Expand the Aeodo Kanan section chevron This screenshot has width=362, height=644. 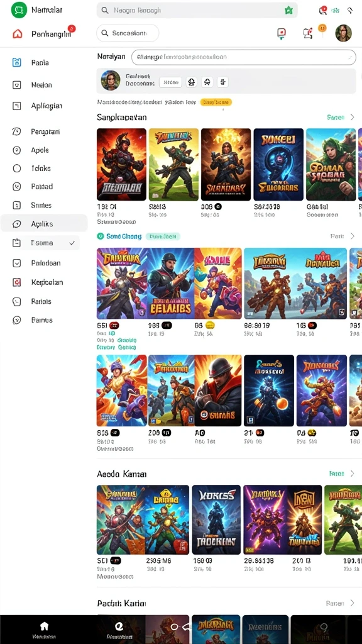click(352, 474)
